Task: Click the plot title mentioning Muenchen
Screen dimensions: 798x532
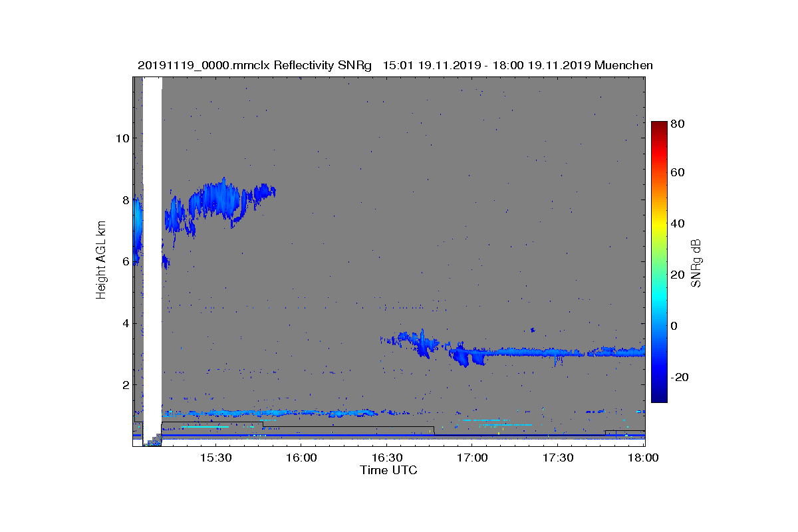Action: [x=395, y=65]
